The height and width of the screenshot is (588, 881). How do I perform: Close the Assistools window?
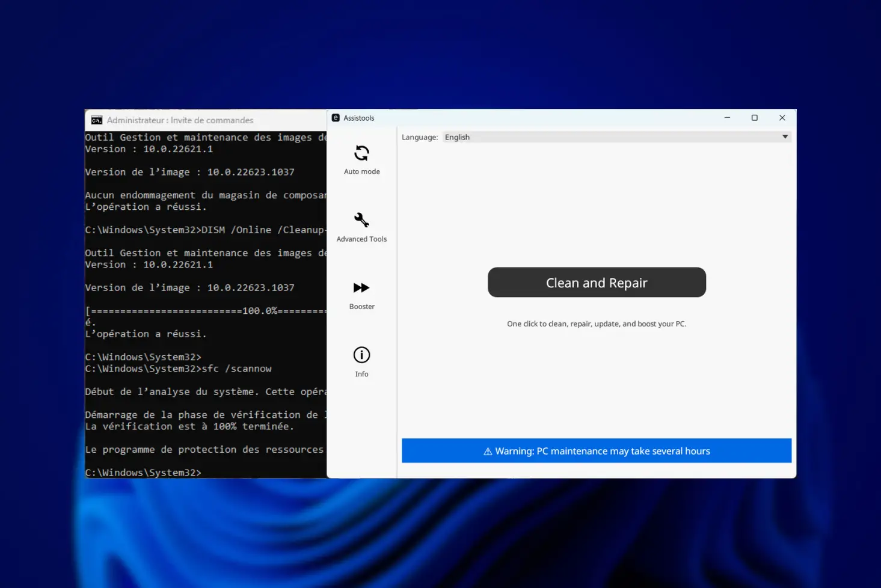tap(782, 118)
